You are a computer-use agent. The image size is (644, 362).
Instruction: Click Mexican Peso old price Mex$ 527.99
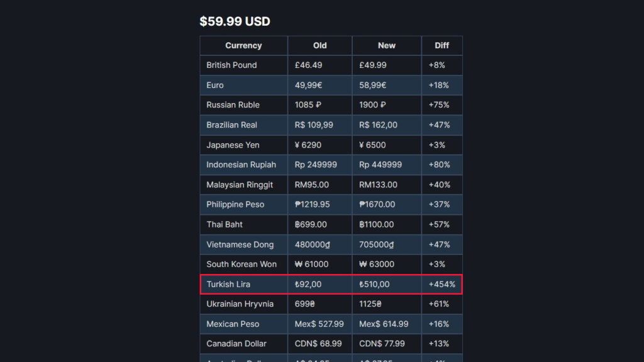click(319, 324)
